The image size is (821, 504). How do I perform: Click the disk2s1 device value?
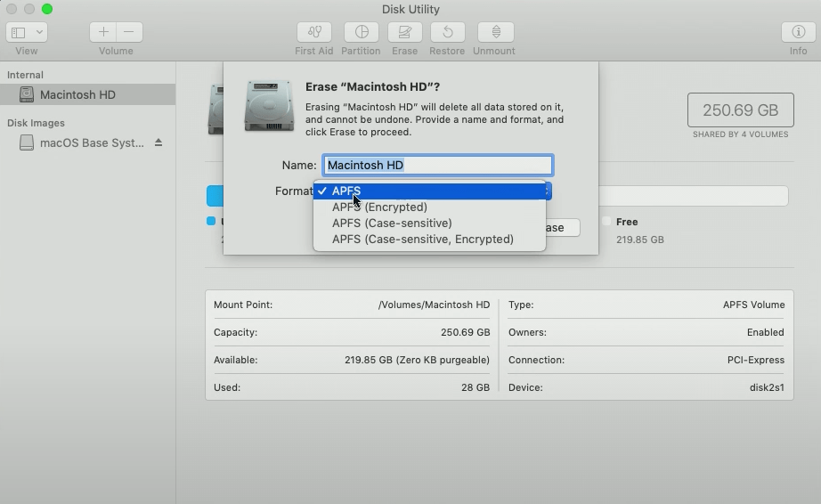[x=767, y=388]
